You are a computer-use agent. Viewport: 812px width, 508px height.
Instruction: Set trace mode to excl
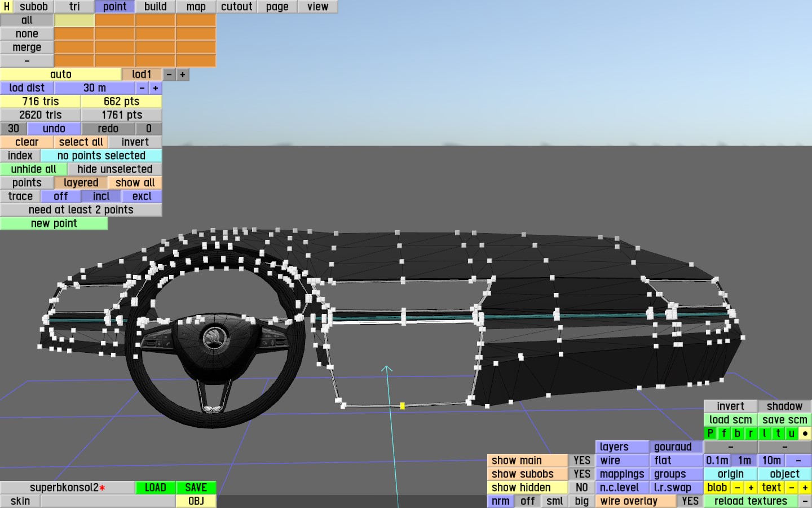click(142, 196)
